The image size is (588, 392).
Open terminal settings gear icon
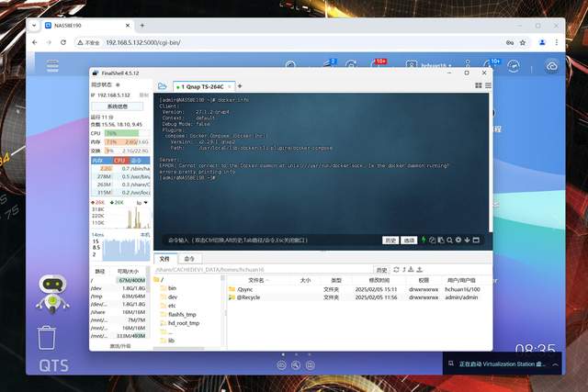(x=458, y=240)
